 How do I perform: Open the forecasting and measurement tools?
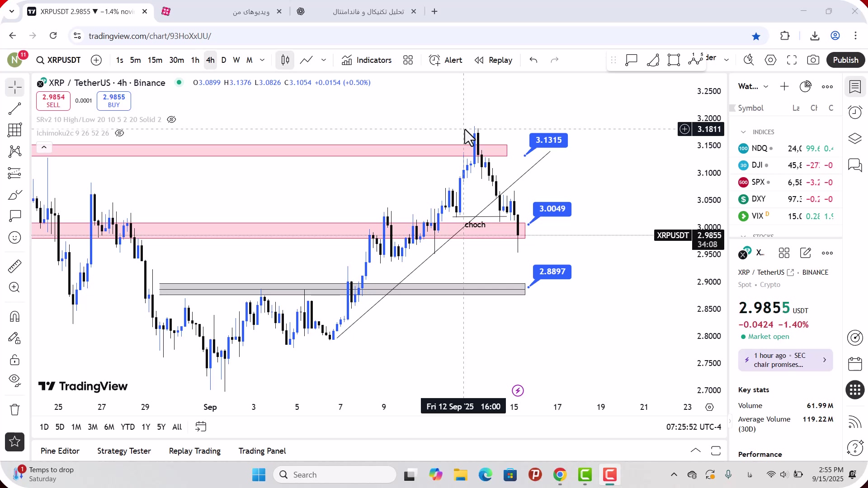[14, 173]
